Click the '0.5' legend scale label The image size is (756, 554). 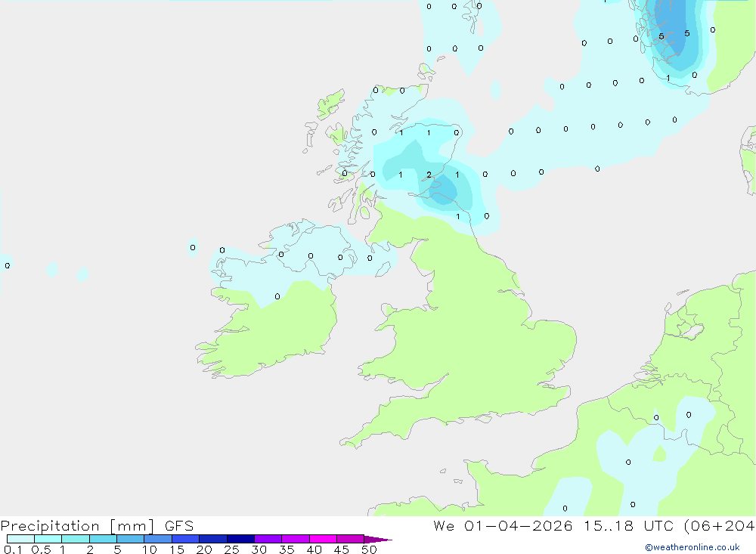[x=41, y=549]
